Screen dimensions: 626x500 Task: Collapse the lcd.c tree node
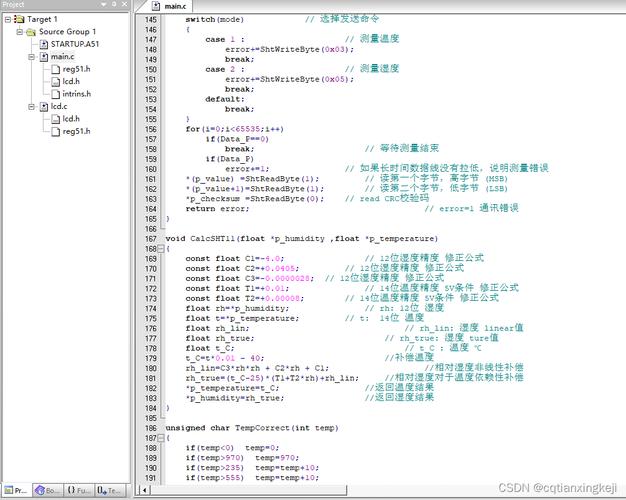[30, 106]
